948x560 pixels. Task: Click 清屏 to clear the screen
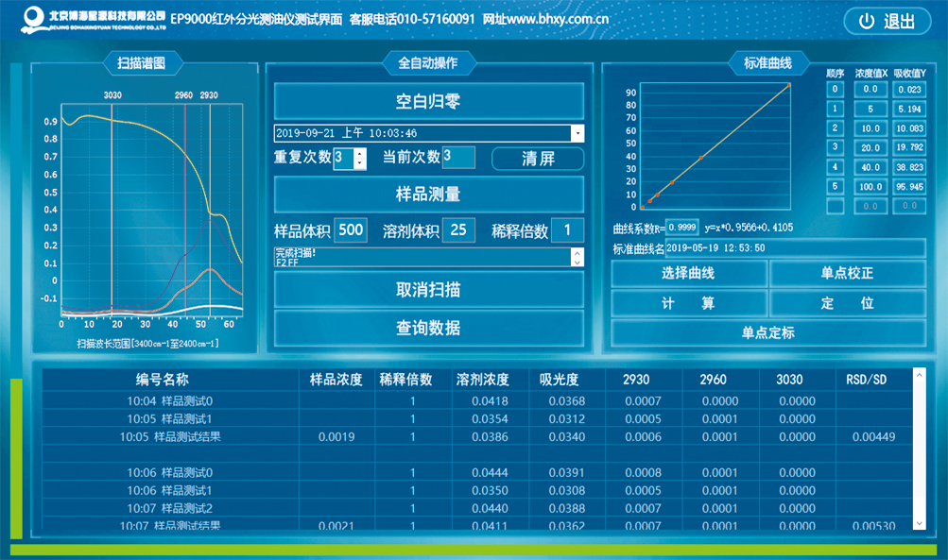click(x=538, y=158)
